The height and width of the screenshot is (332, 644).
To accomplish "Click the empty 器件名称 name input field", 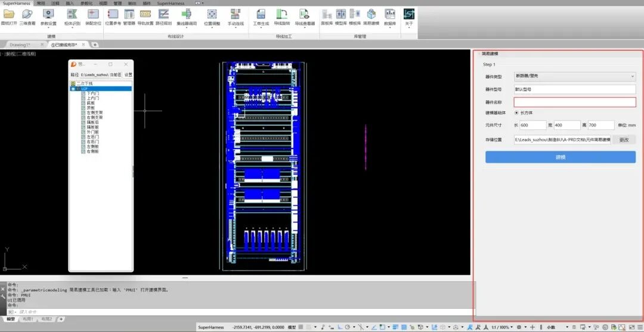I will (575, 102).
